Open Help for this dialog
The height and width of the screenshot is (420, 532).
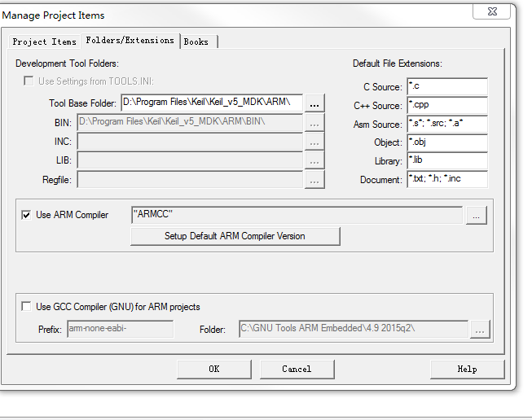pos(467,369)
